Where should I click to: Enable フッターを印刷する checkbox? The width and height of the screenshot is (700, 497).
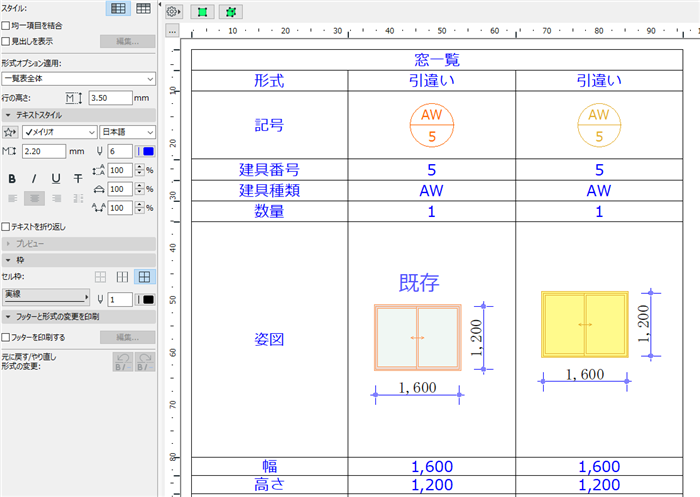point(6,337)
